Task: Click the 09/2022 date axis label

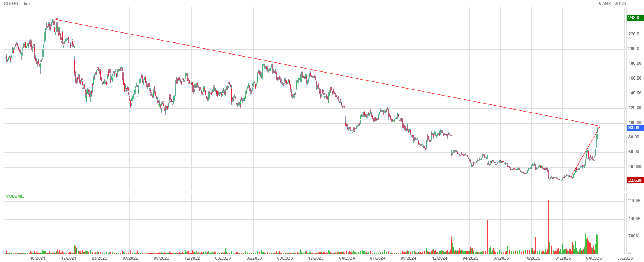Action: click(x=161, y=258)
